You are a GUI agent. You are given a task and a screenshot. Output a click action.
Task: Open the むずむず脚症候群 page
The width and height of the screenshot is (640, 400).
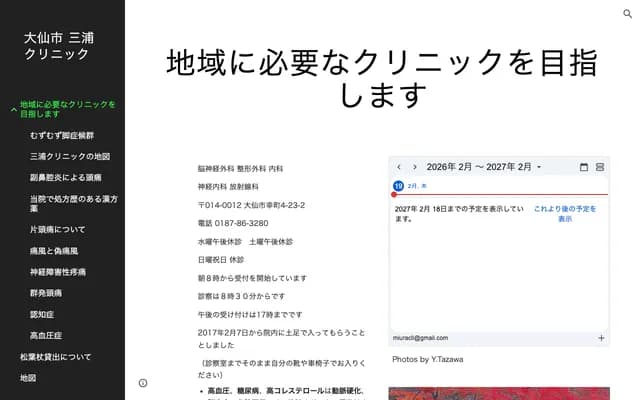point(62,134)
